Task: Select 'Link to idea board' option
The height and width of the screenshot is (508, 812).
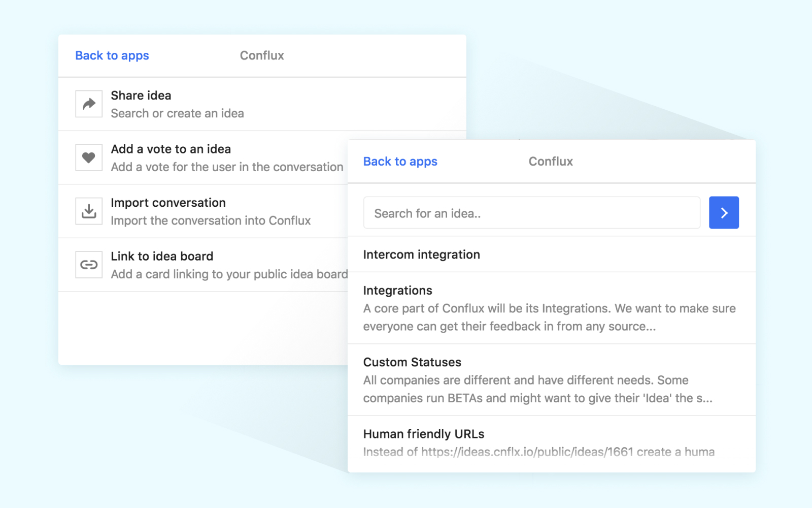Action: point(162,257)
